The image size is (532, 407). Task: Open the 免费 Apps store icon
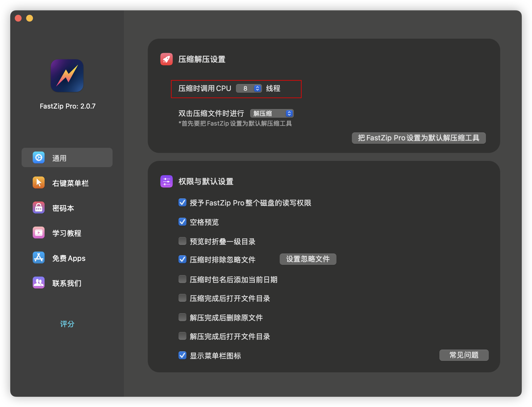(39, 258)
